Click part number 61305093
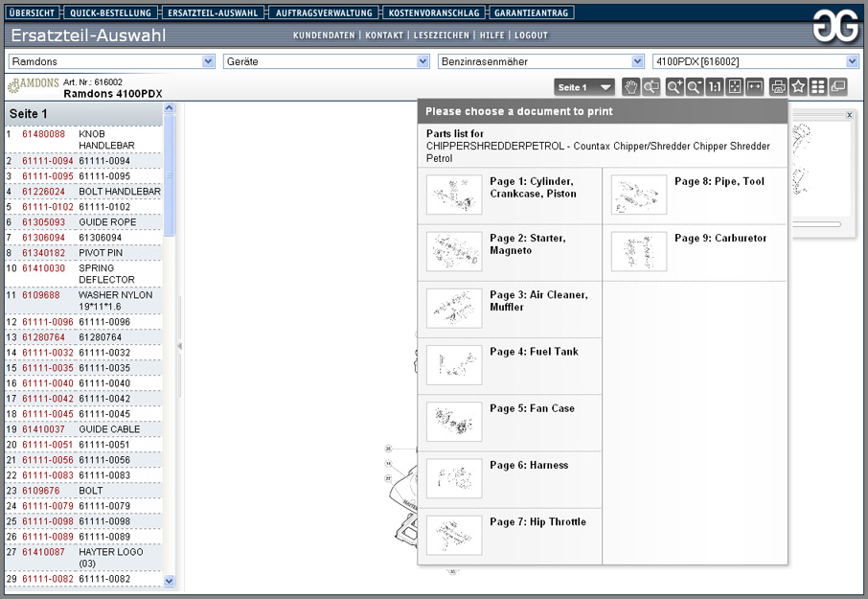868x599 pixels. click(x=44, y=222)
